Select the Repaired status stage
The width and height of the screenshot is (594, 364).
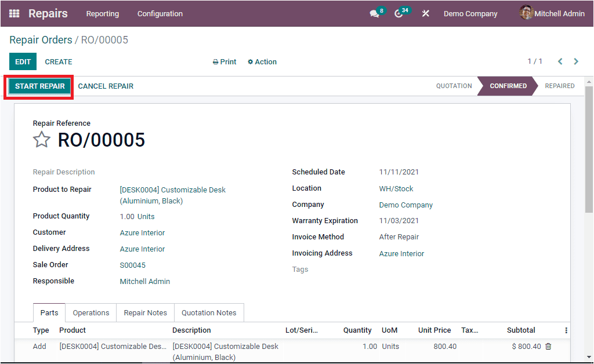(x=560, y=86)
